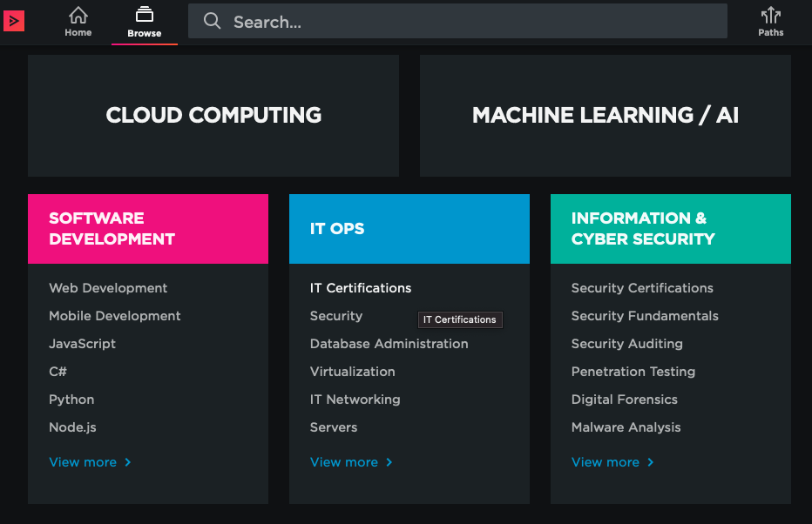The width and height of the screenshot is (812, 524).
Task: Open the Machine Learning / AI category
Action: (606, 115)
